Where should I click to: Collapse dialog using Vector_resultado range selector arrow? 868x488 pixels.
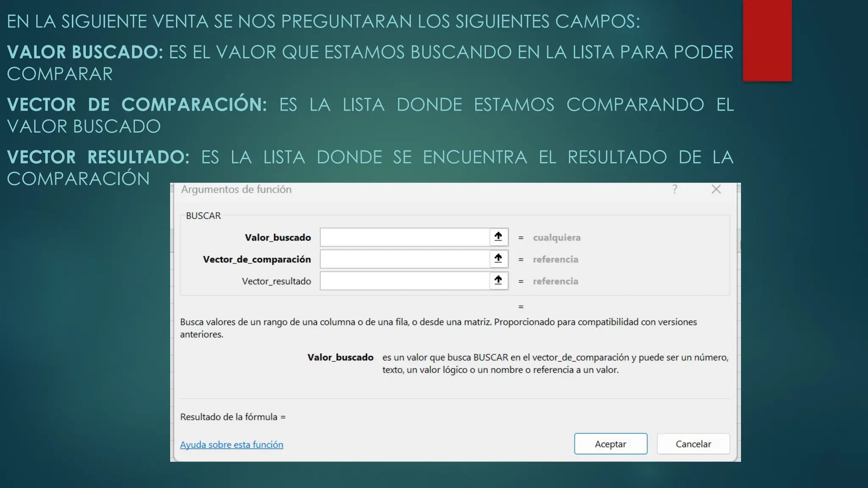tap(498, 280)
